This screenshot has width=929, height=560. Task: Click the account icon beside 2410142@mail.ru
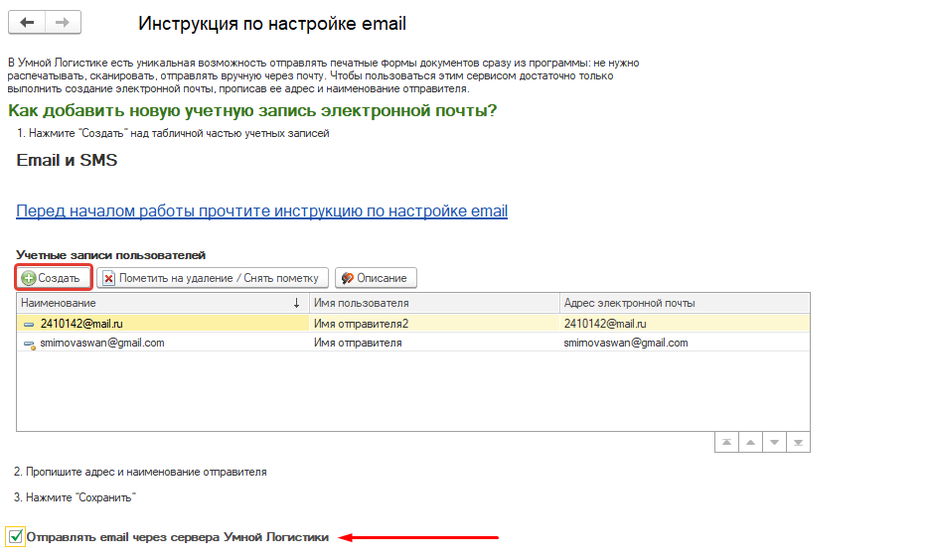(x=29, y=324)
